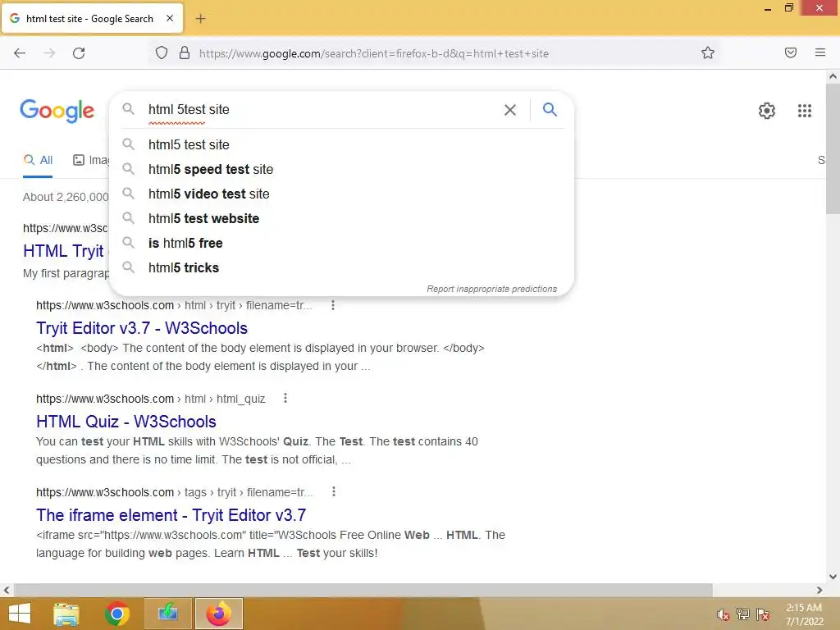Open the taskbar app with green arrow
The width and height of the screenshot is (840, 630).
(167, 614)
